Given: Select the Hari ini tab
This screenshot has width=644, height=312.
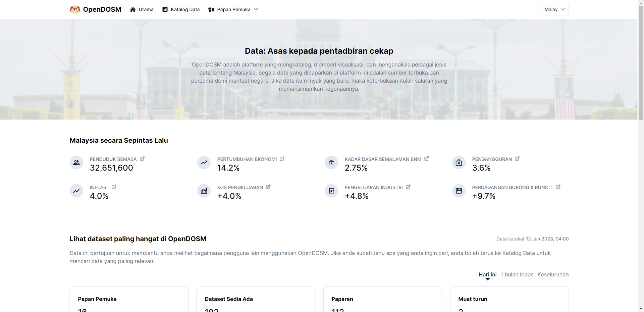Looking at the screenshot, I should click(x=488, y=274).
